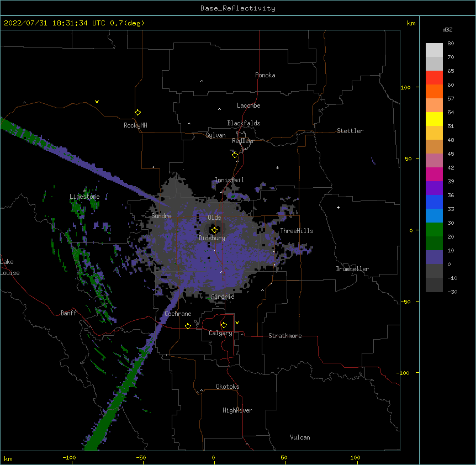Click the 100 tick on the right vertical axis
Screen dimensions: 476x465
pyautogui.click(x=405, y=87)
